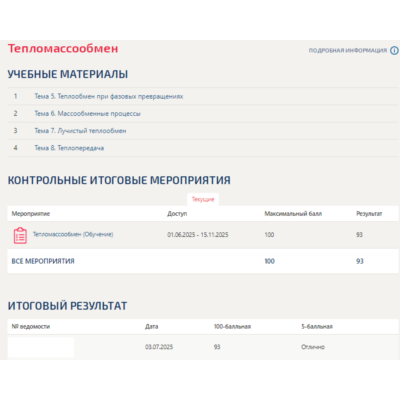Click row number 2 in materials list

[x=15, y=114]
